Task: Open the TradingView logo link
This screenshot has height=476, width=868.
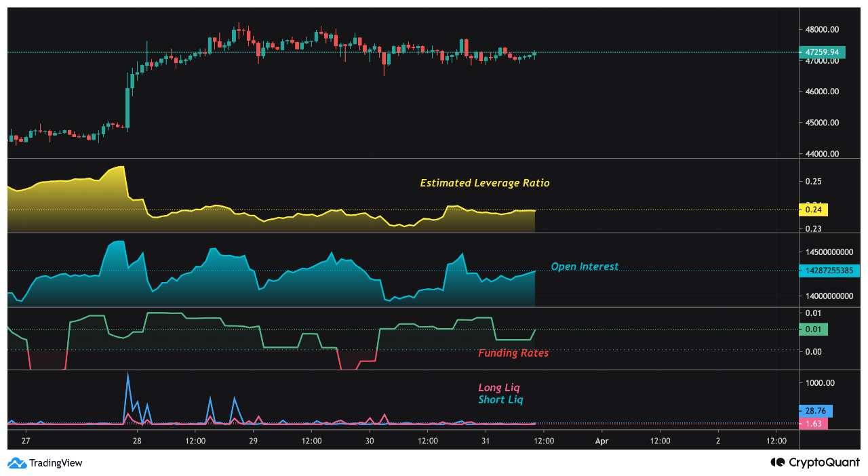Action: click(x=45, y=463)
